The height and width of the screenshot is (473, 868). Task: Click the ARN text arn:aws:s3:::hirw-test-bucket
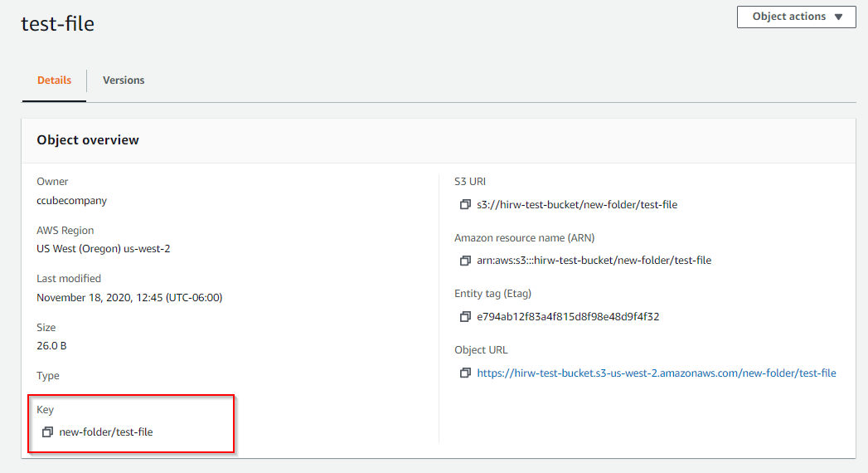click(594, 261)
